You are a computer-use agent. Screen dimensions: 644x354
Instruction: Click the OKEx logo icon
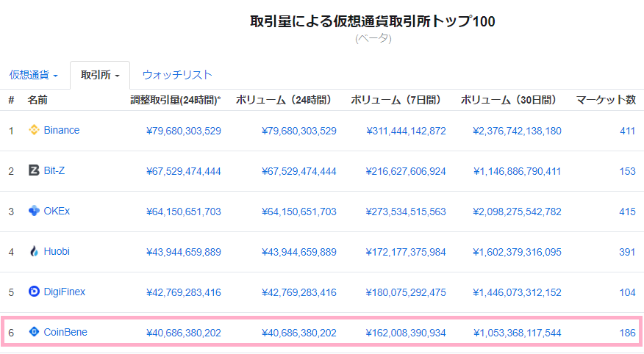point(34,212)
